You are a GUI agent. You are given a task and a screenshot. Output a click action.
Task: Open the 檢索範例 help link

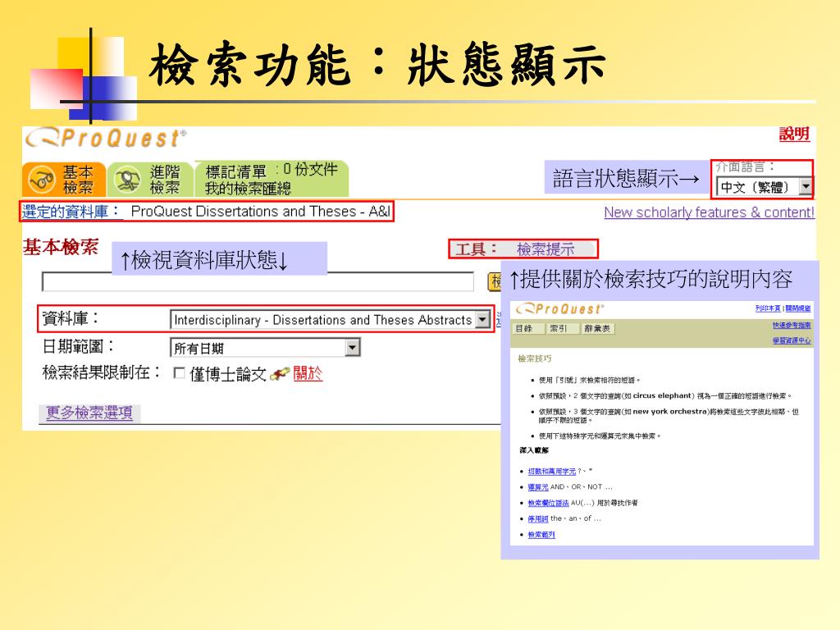[541, 535]
